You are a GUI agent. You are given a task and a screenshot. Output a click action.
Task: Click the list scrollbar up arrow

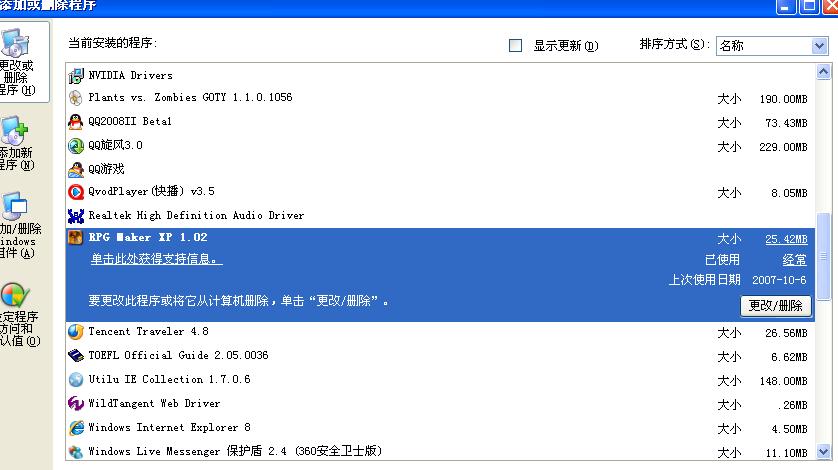tap(823, 72)
